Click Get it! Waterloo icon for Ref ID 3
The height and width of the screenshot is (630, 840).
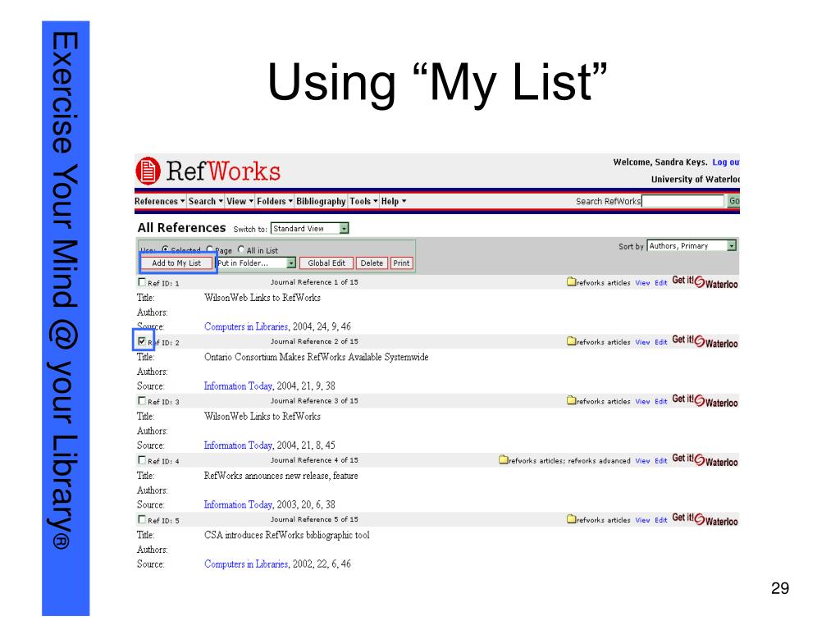pyautogui.click(x=705, y=401)
